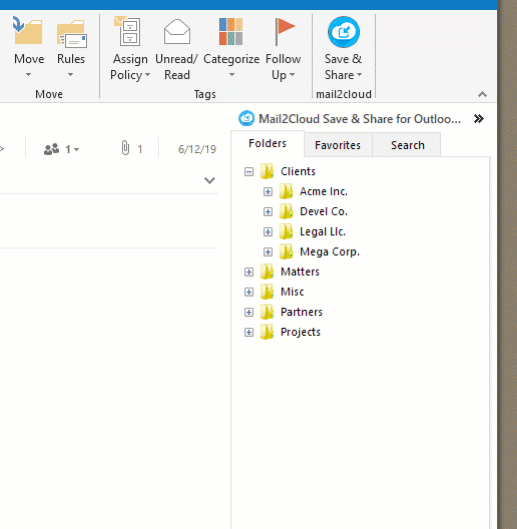Click the Assign Policy filing cabinet icon

tap(127, 31)
